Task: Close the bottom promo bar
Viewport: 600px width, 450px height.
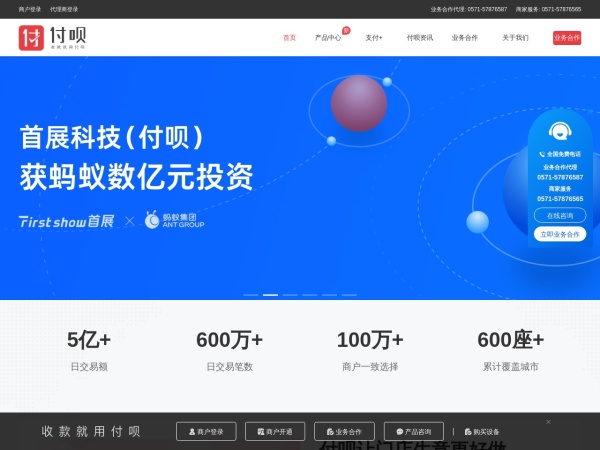Action: point(548,422)
